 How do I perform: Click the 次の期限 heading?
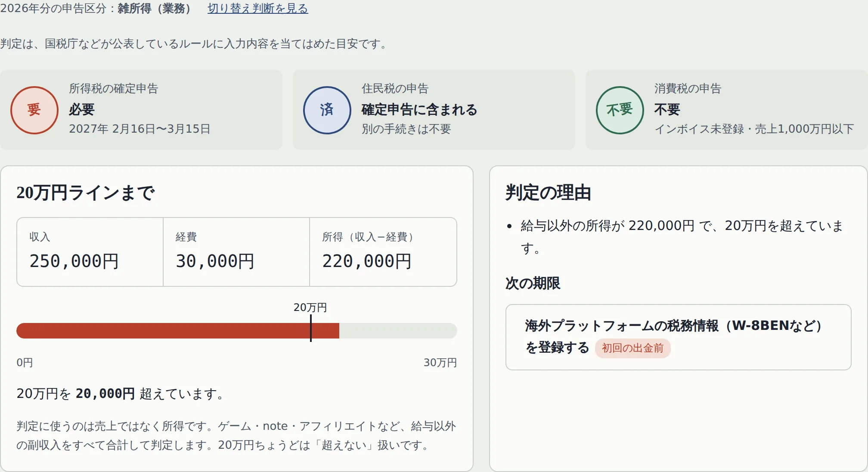pyautogui.click(x=533, y=283)
